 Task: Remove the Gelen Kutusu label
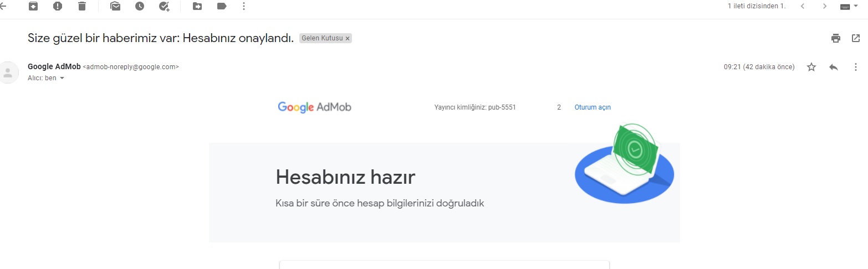coord(348,39)
